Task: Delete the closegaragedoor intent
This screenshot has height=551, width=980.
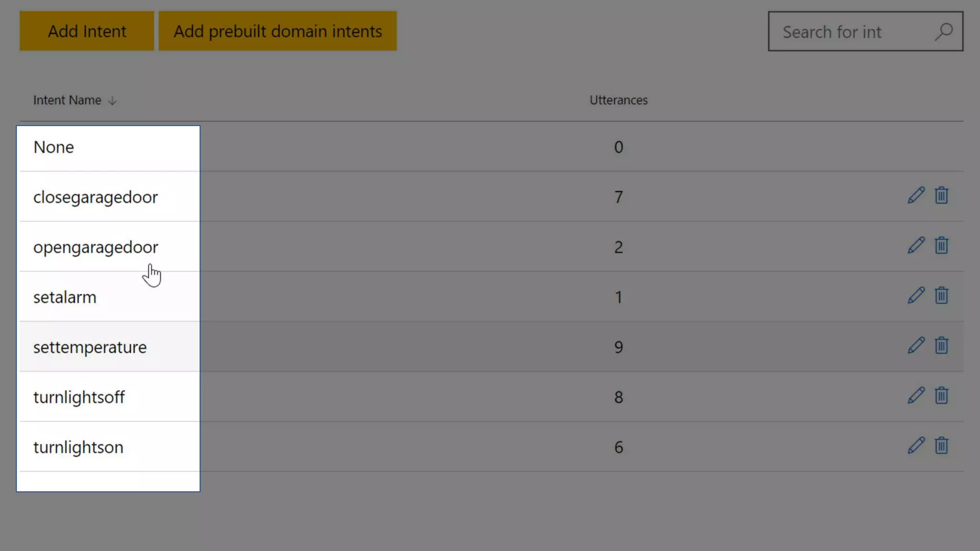Action: pyautogui.click(x=941, y=196)
